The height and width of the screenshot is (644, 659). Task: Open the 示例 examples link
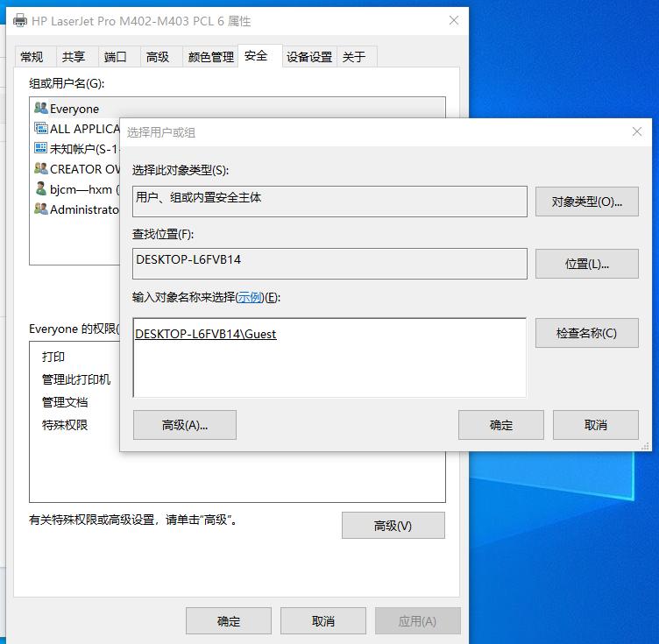point(250,297)
